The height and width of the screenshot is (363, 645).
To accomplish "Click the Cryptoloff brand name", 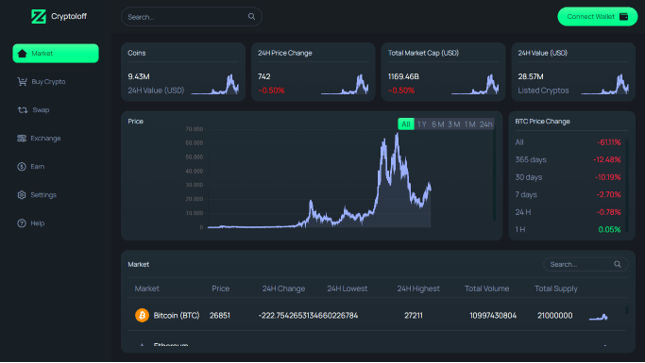I will pos(69,16).
